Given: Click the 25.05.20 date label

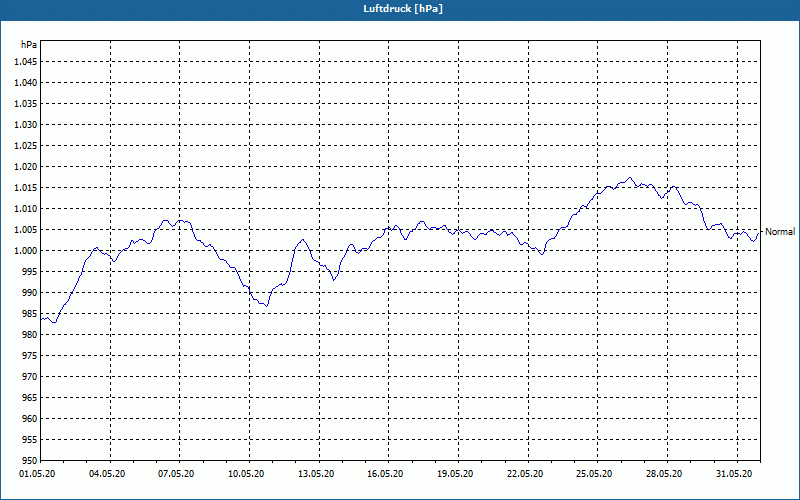Looking at the screenshot, I should coord(594,474).
